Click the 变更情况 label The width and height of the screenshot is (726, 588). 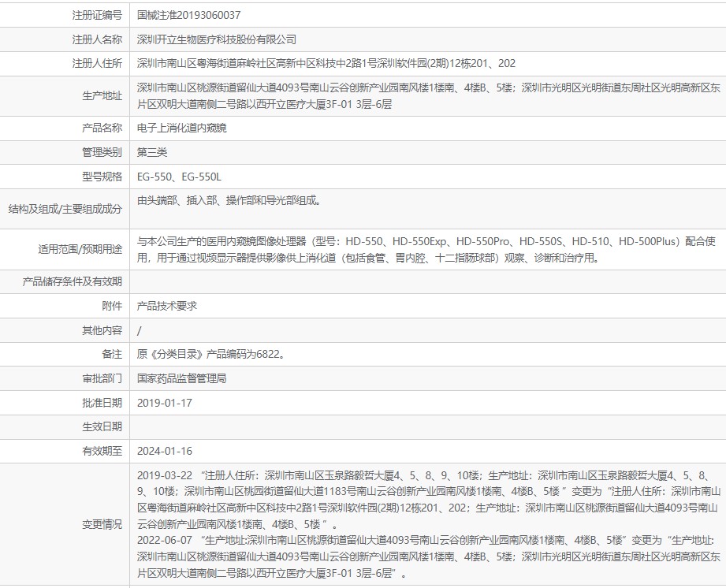pyautogui.click(x=102, y=524)
